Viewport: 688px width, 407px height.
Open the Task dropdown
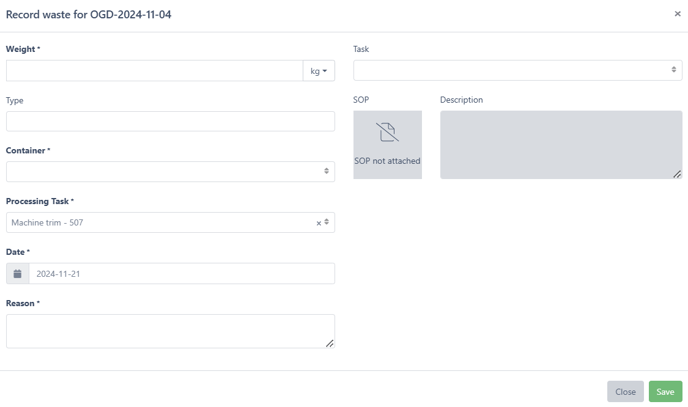point(517,70)
